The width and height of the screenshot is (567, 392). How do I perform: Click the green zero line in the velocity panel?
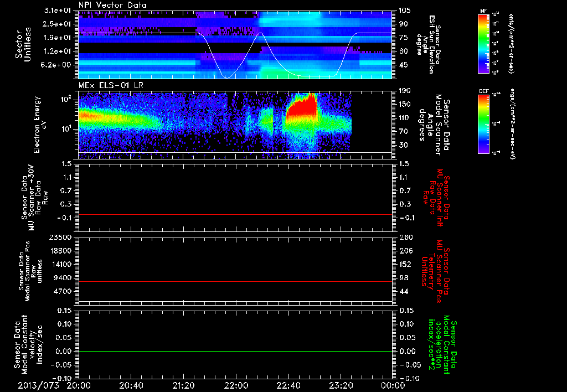235,351
